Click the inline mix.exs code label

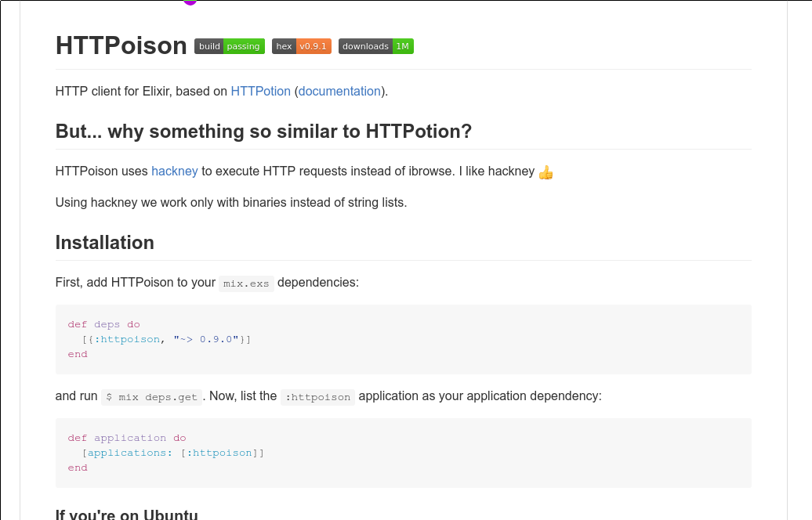[246, 283]
